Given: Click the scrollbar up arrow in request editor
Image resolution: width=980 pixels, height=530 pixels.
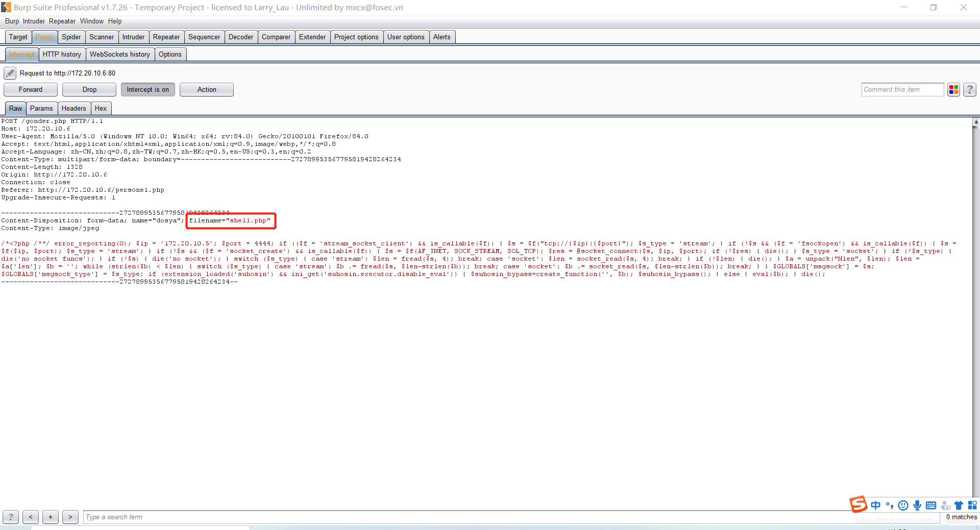Looking at the screenshot, I should 976,122.
